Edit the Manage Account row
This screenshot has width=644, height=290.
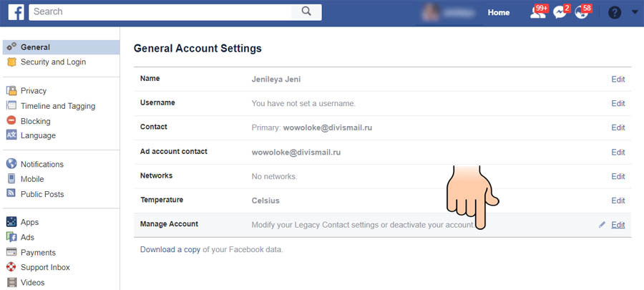[618, 225]
